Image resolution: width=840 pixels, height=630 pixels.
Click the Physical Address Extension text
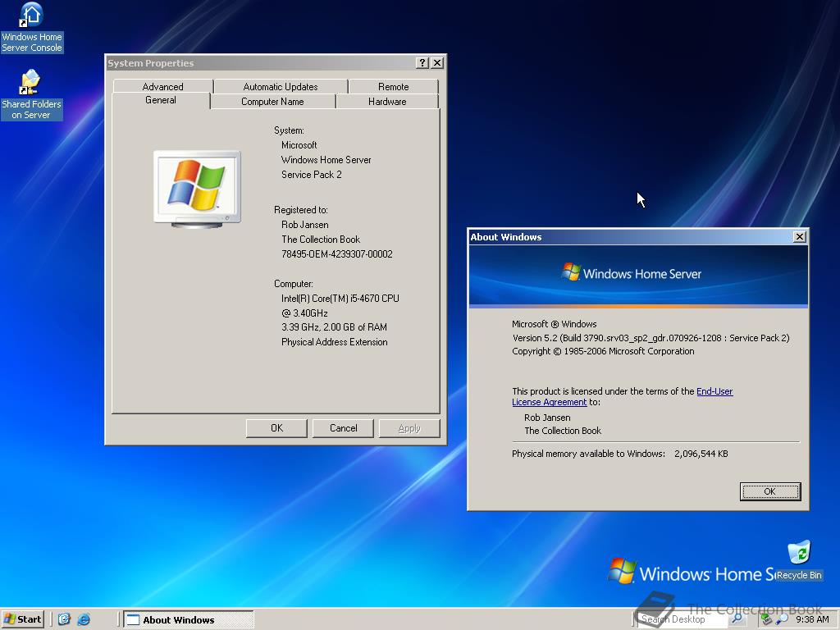[x=335, y=342]
